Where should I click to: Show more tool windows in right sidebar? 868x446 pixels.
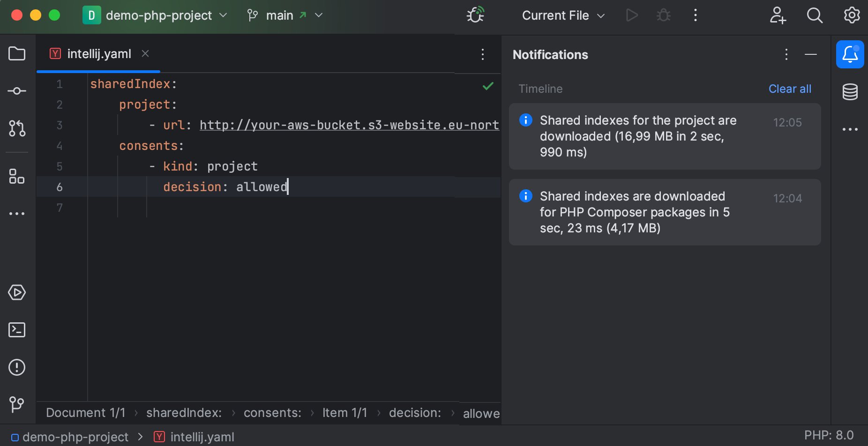pos(850,129)
